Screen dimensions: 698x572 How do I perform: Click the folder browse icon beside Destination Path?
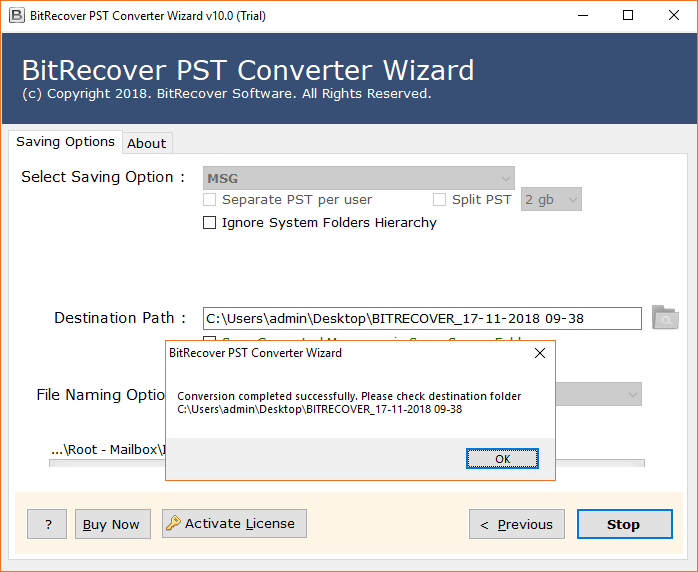click(664, 318)
